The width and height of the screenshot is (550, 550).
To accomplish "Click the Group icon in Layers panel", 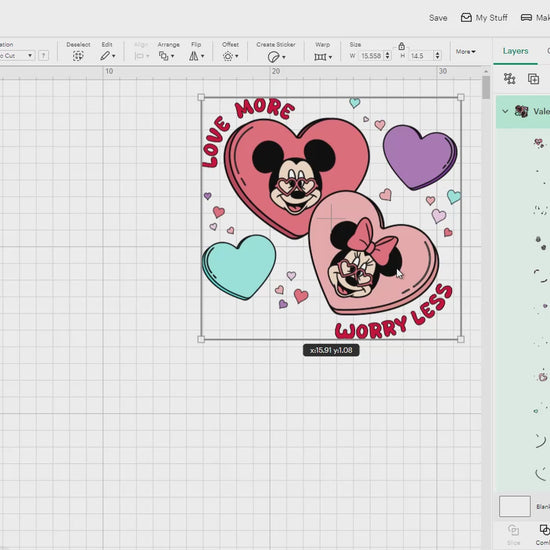I will coord(509,79).
